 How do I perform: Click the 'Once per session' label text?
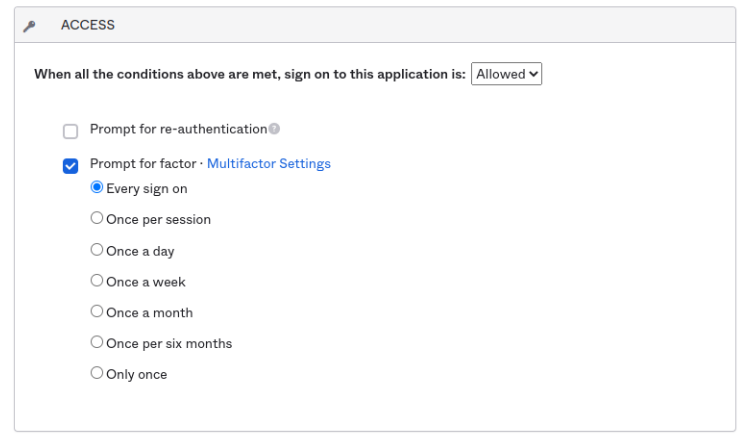pyautogui.click(x=158, y=219)
